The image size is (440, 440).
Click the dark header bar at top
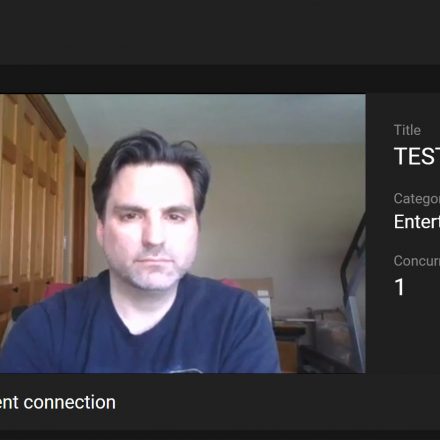click(x=220, y=32)
